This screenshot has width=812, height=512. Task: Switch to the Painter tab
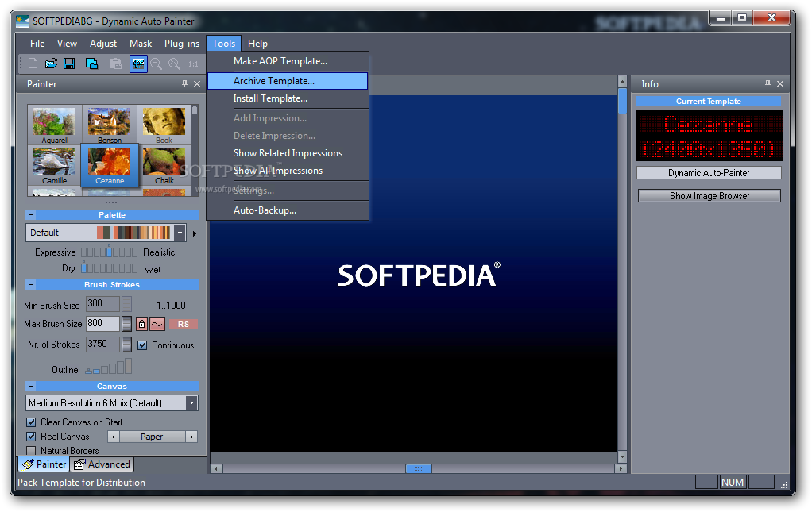[x=44, y=464]
